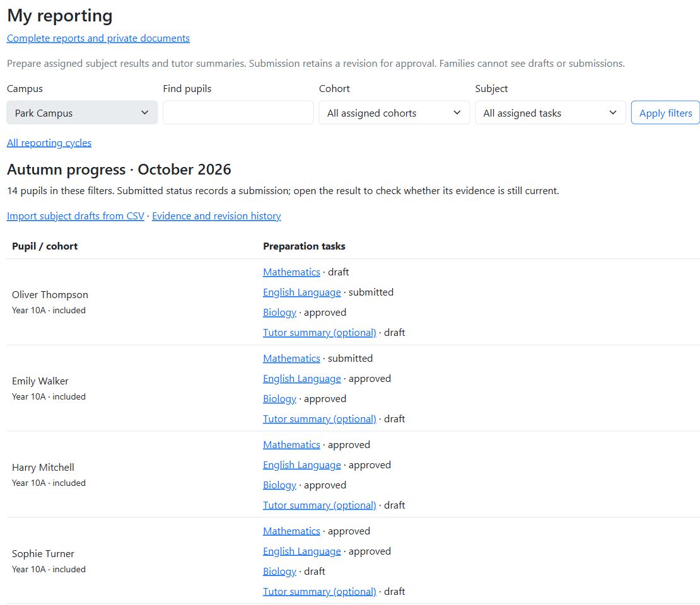This screenshot has height=605, width=700.
Task: Click the Preparation tasks column header
Action: (x=304, y=246)
